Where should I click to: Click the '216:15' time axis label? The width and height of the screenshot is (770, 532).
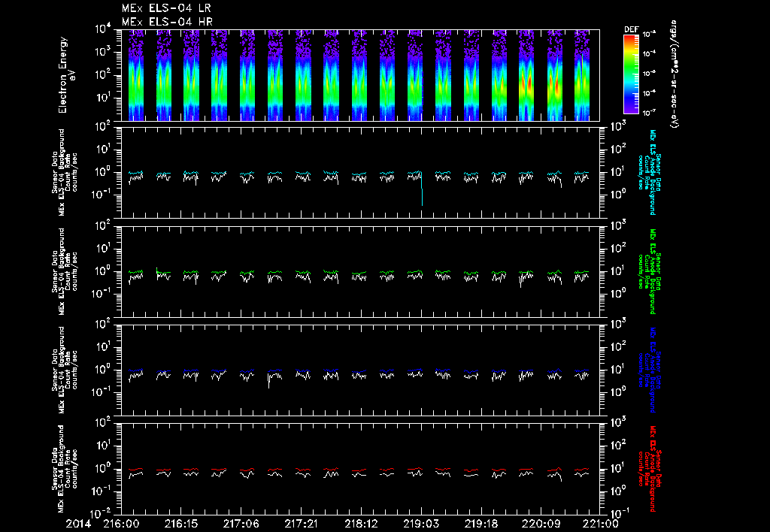coord(180,524)
